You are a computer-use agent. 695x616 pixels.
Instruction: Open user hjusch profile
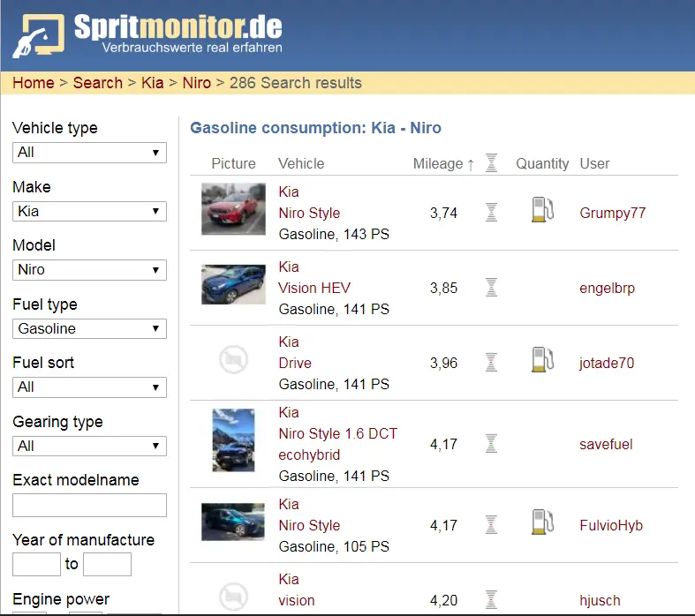coord(601,600)
